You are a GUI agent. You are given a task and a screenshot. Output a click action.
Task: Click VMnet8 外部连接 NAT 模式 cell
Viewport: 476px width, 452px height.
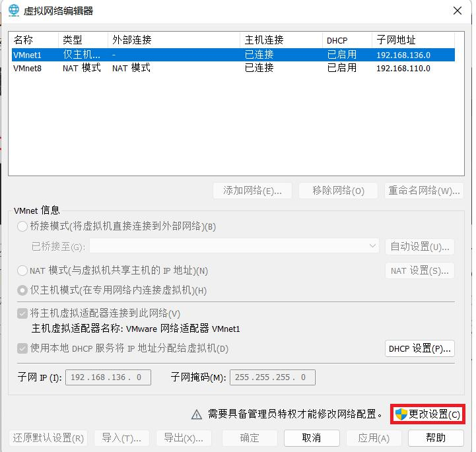point(131,68)
